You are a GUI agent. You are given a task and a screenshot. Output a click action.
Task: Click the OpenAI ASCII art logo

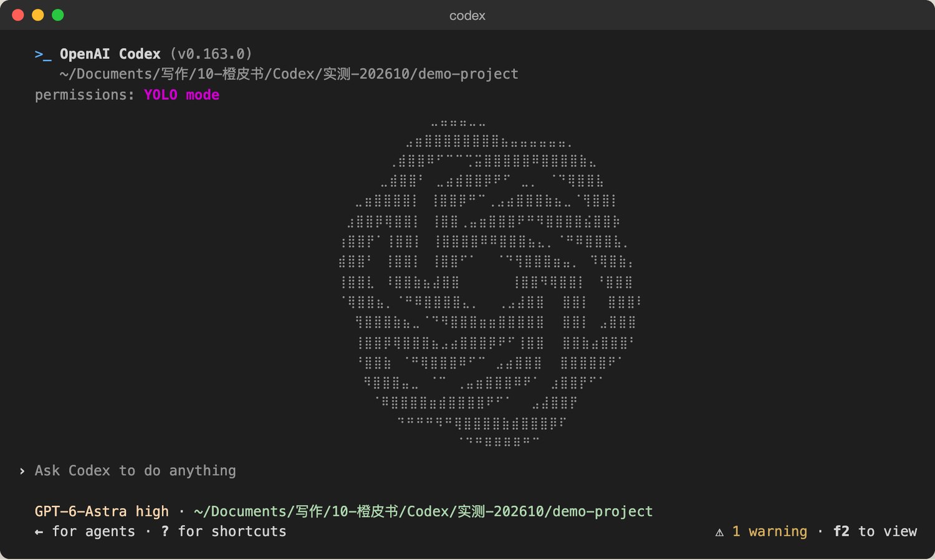(x=489, y=283)
